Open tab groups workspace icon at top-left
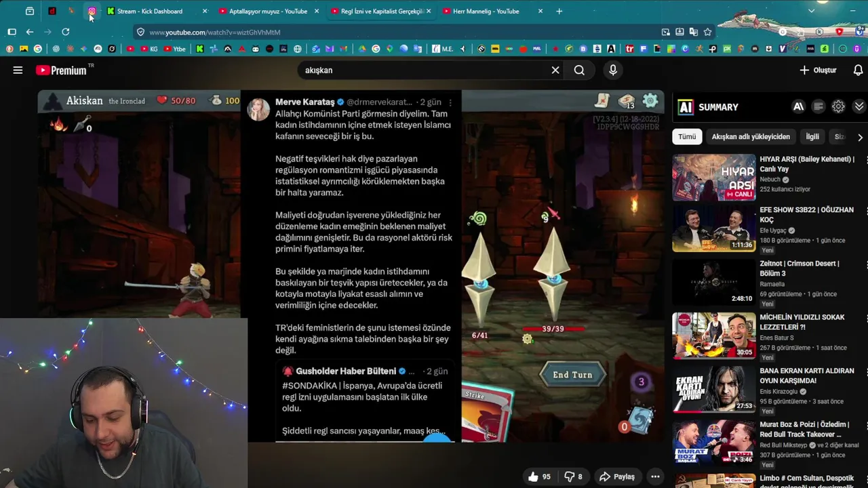This screenshot has width=868, height=488. (30, 11)
